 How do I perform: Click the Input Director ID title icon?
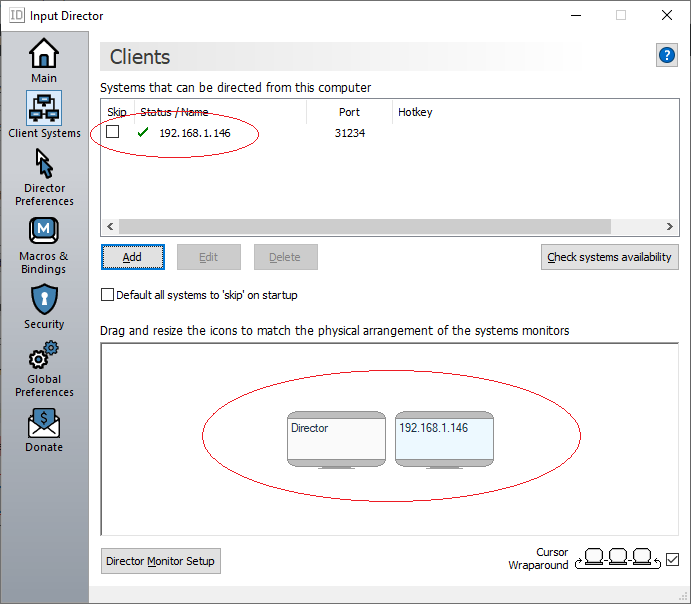coord(17,15)
